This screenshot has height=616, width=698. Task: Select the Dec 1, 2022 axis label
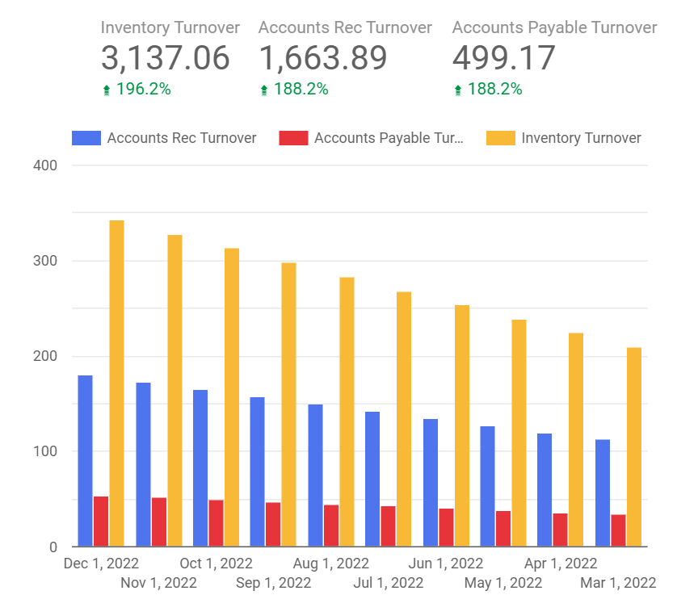point(101,563)
